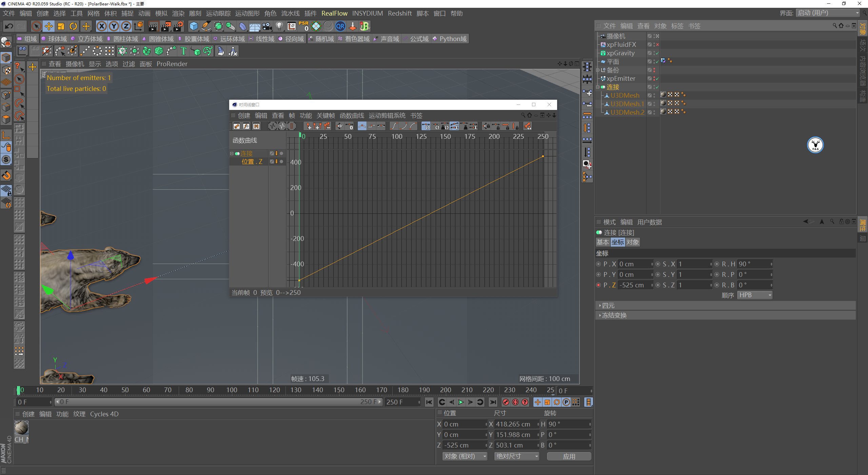Viewport: 868px width, 475px height.
Task: Toggle P.Z keyframe animation dot
Action: tap(598, 285)
